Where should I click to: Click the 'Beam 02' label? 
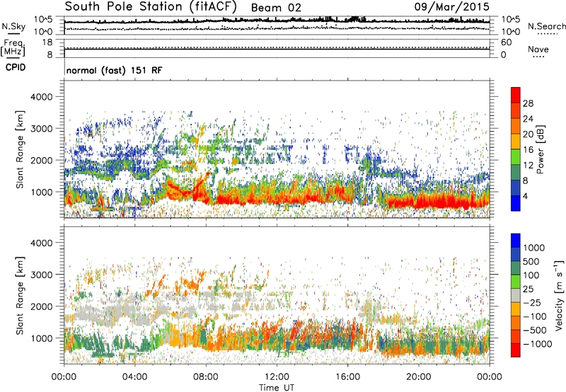click(x=276, y=8)
